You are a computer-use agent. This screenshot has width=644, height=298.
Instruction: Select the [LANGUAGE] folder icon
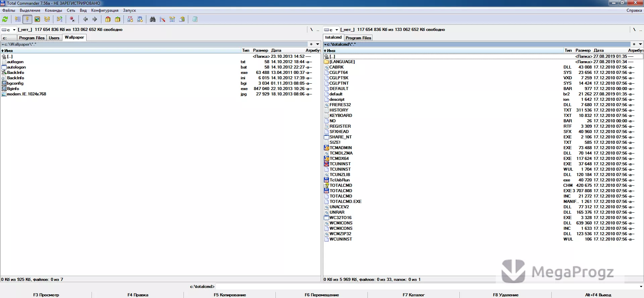coord(327,62)
